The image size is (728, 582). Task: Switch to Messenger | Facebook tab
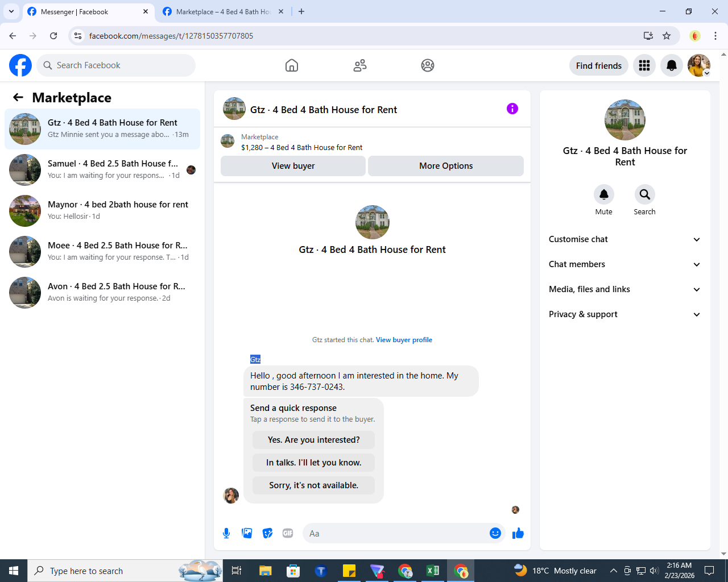pos(88,11)
